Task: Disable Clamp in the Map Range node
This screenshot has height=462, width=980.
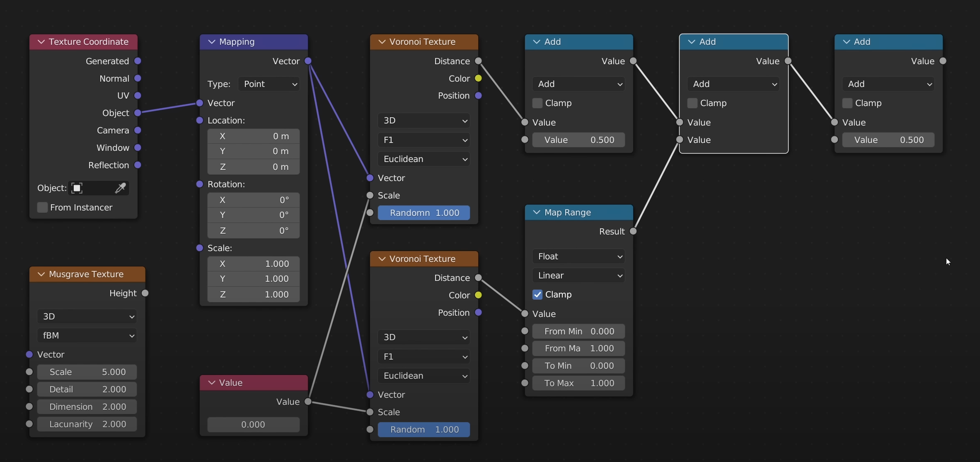Action: [537, 295]
